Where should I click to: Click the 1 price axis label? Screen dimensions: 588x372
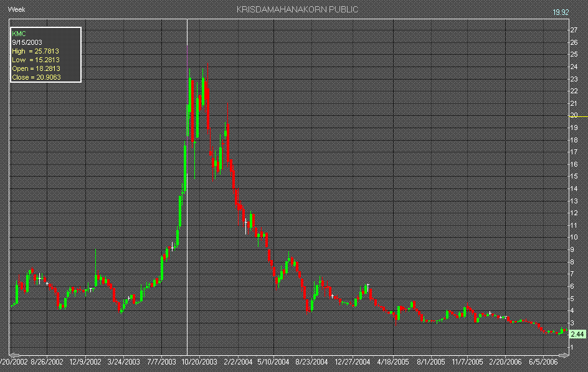pyautogui.click(x=572, y=347)
